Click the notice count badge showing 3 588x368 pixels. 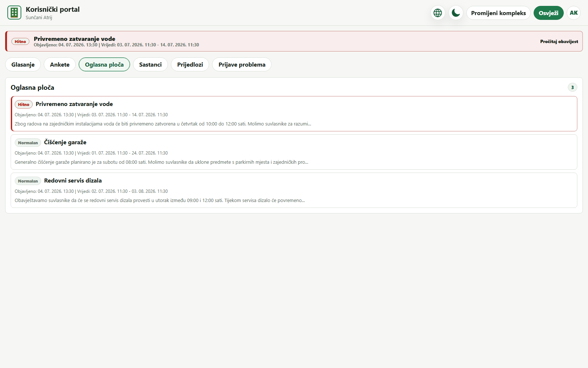pos(572,87)
